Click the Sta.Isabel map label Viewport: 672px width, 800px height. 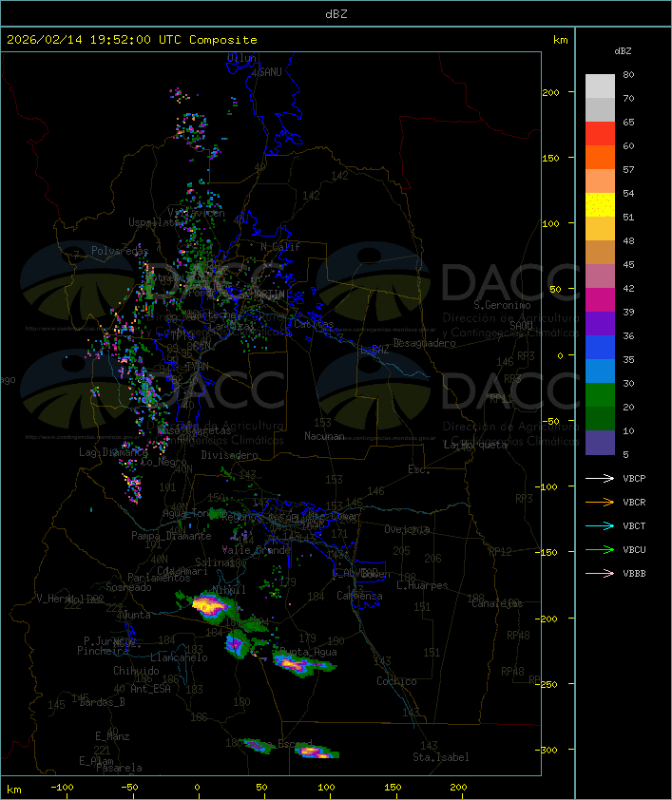[x=440, y=757]
